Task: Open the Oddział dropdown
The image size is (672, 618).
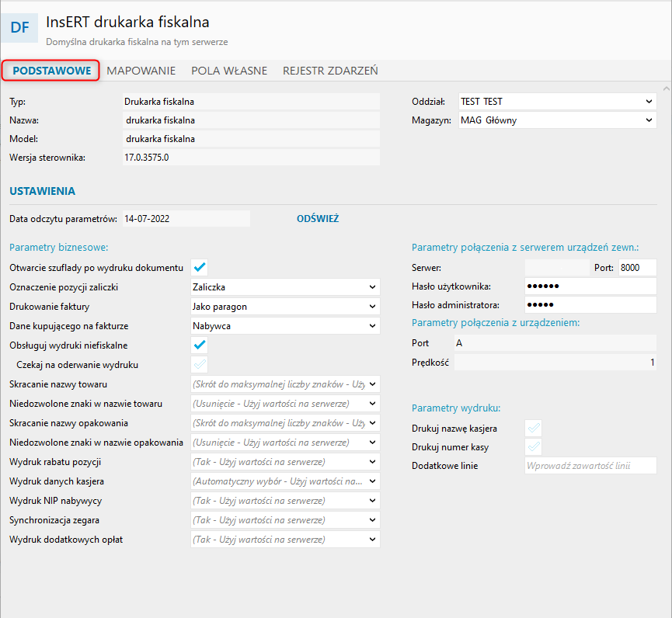Action: [x=557, y=102]
